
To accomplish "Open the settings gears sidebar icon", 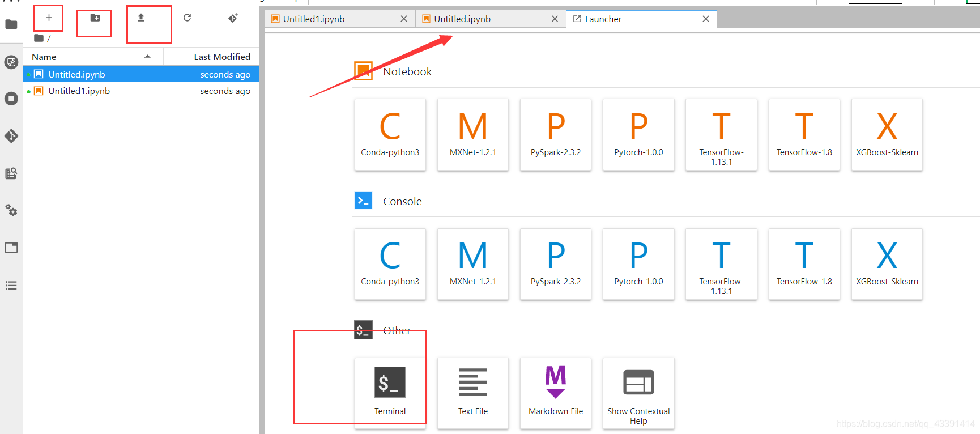I will pyautogui.click(x=11, y=210).
